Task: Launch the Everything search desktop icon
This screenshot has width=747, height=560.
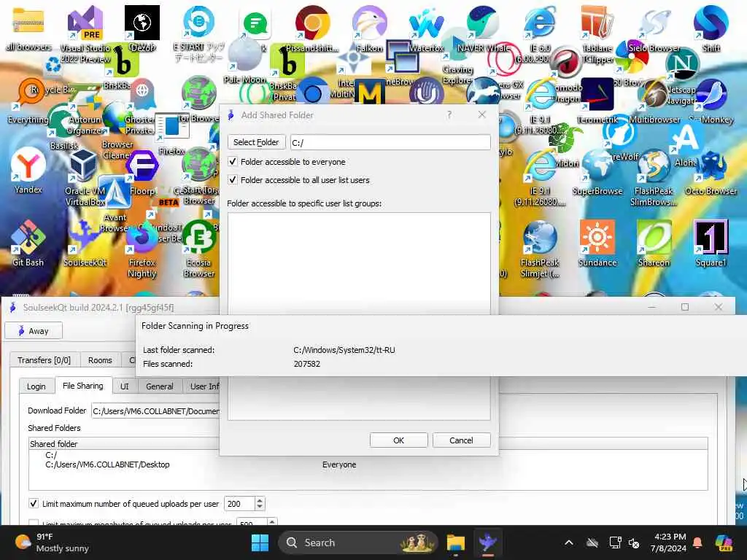Action: point(28,100)
